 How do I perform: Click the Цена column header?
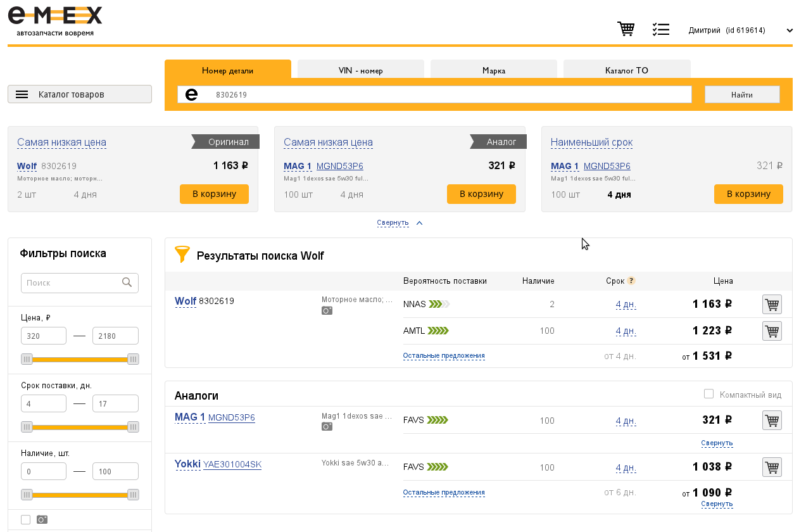point(722,281)
